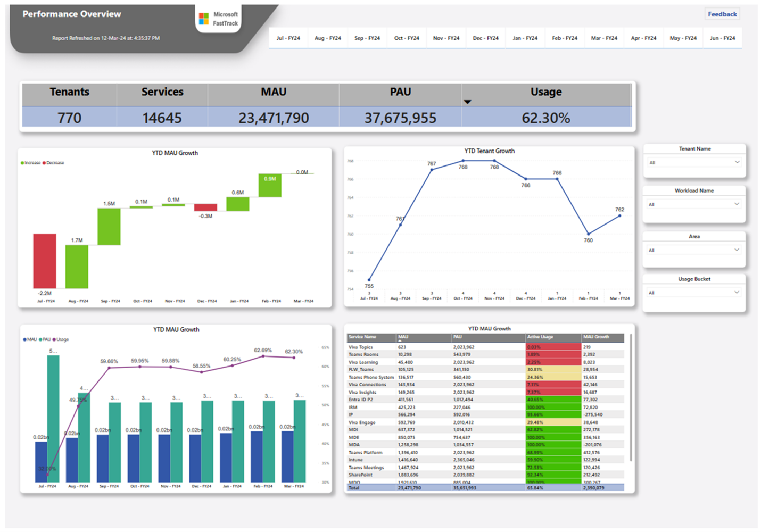The image size is (761, 532).
Task: Click the 62.69% usage line point
Action: point(263,356)
